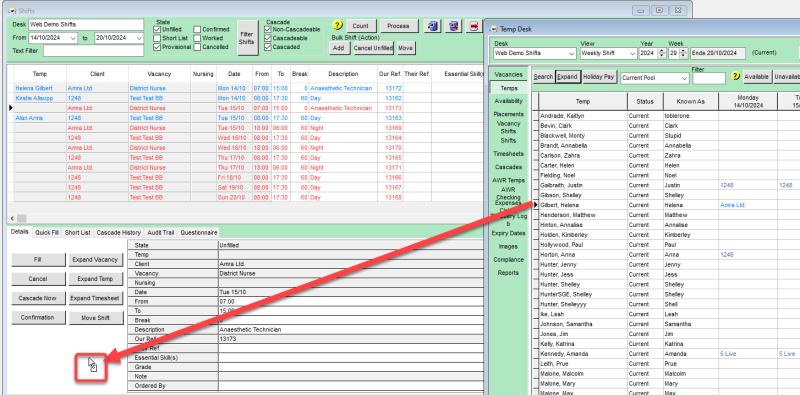Switch to the Details tab
800x395 pixels.
pos(19,232)
